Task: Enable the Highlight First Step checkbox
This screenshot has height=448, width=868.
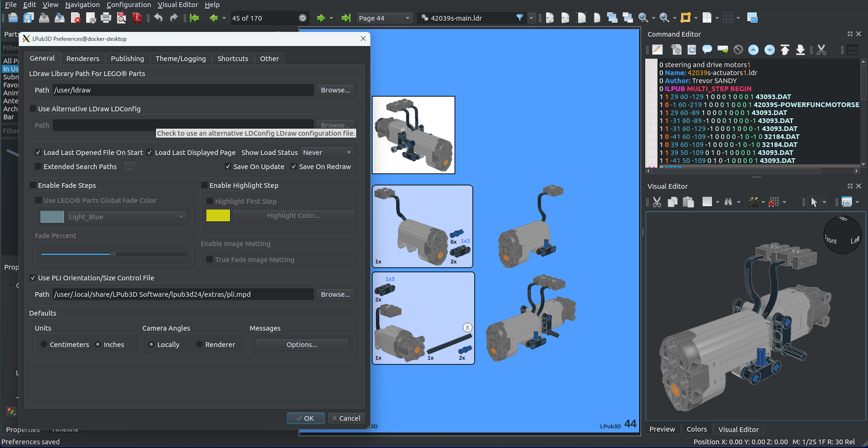Action: pyautogui.click(x=209, y=201)
